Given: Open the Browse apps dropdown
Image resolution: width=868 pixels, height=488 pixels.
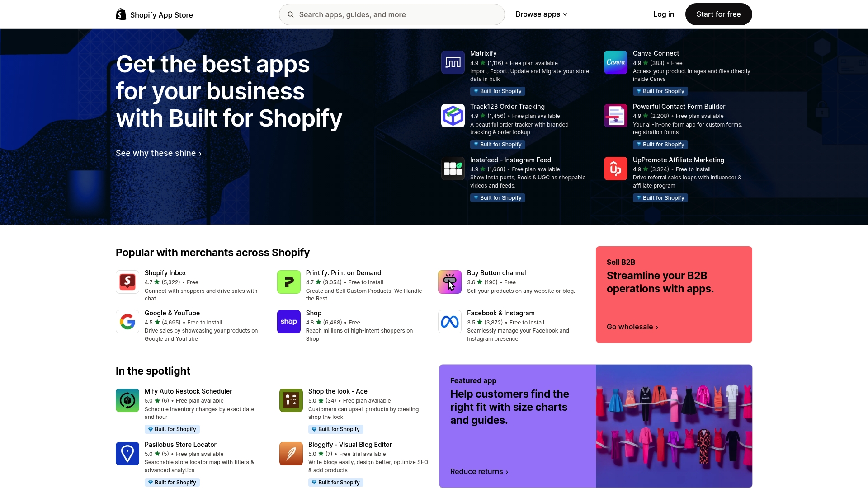Looking at the screenshot, I should (541, 14).
